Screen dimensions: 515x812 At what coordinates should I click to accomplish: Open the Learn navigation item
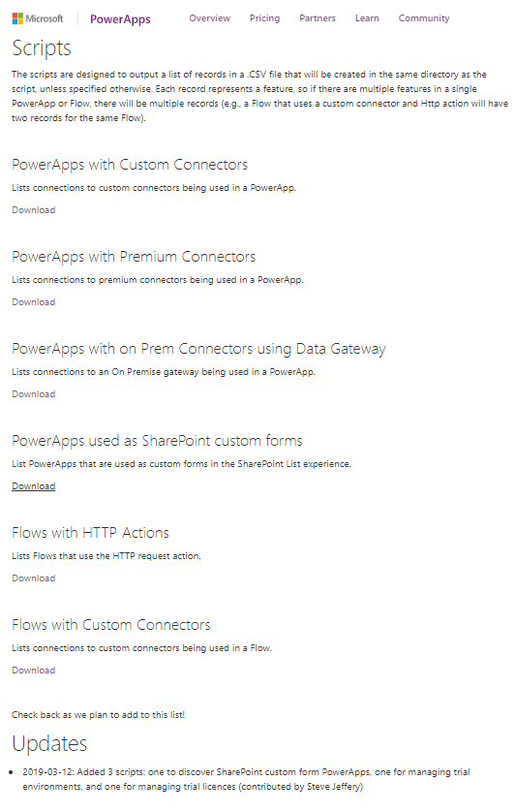coord(367,18)
